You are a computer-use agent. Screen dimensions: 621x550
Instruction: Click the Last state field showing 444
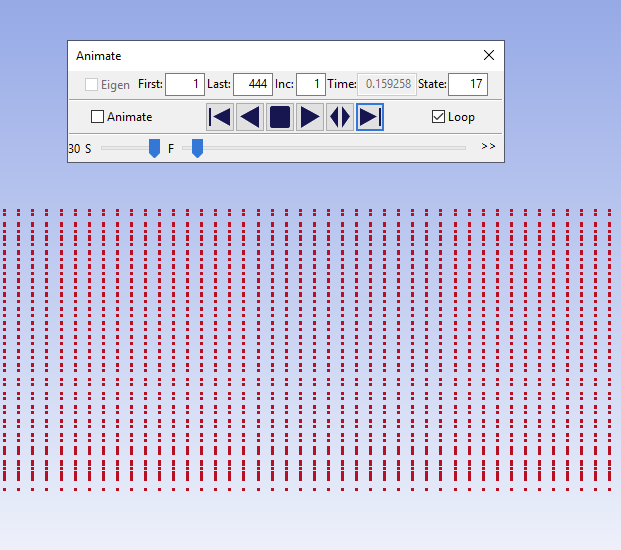[253, 84]
